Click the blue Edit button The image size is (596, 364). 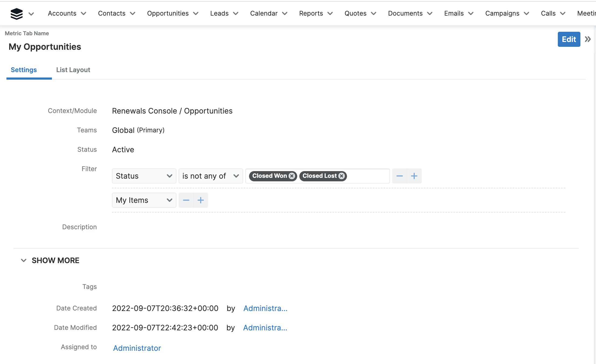point(569,39)
